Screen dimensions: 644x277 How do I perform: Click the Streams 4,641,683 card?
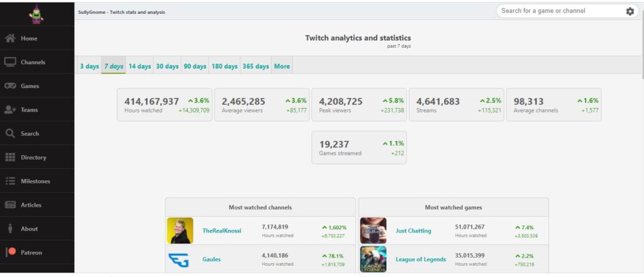click(x=457, y=105)
